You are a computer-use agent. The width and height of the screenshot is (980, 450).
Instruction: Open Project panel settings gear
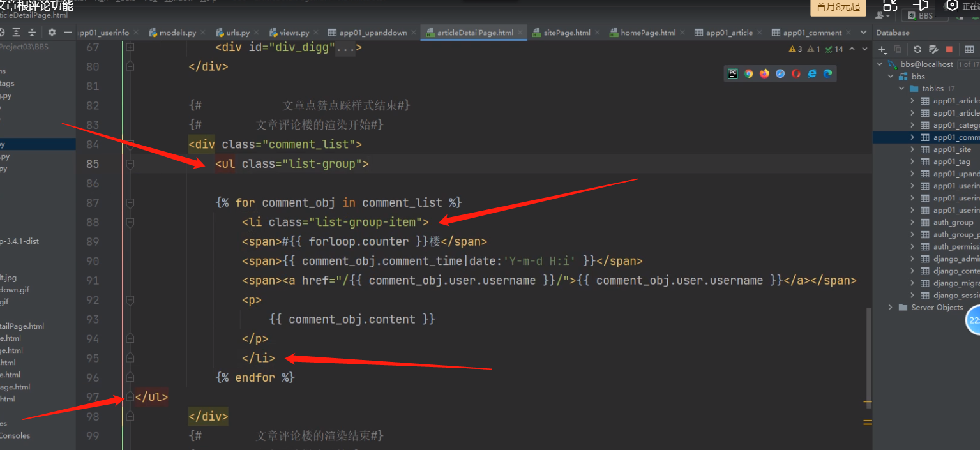tap(52, 33)
